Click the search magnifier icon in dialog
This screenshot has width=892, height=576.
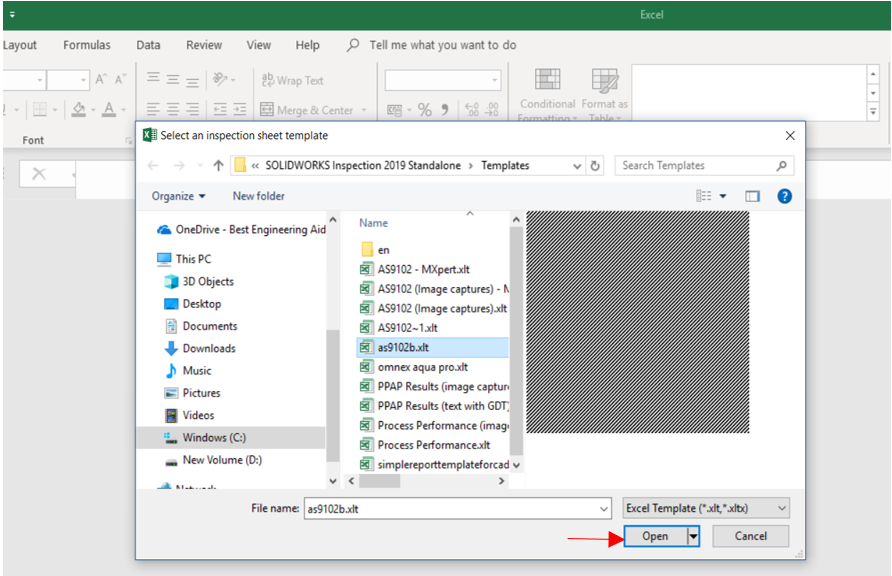tap(782, 165)
